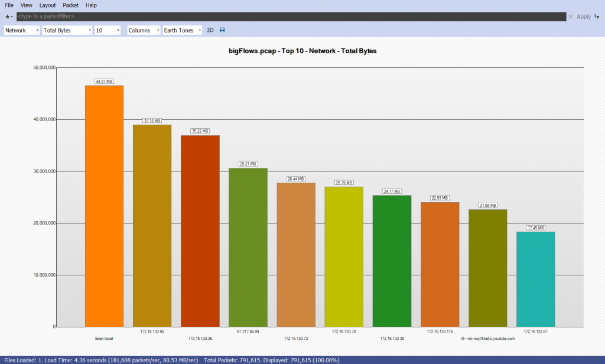Open the Help menu
The image size is (605, 364).
coord(91,5)
